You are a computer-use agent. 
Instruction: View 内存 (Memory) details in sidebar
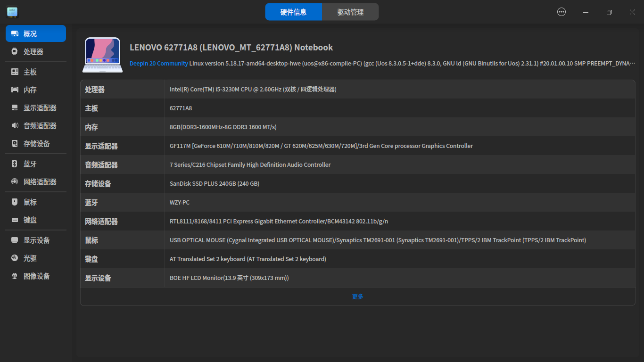click(x=29, y=90)
